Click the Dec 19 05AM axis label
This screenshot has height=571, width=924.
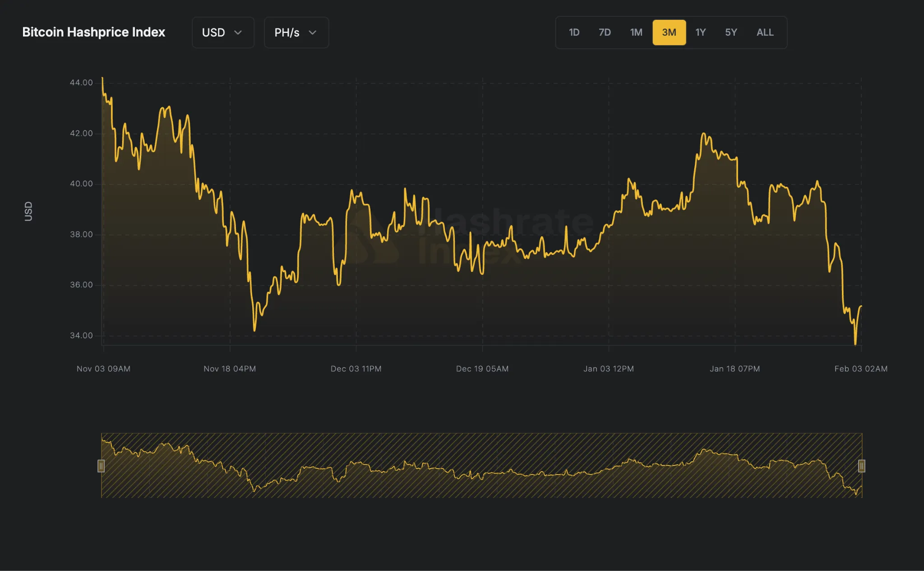(x=482, y=368)
